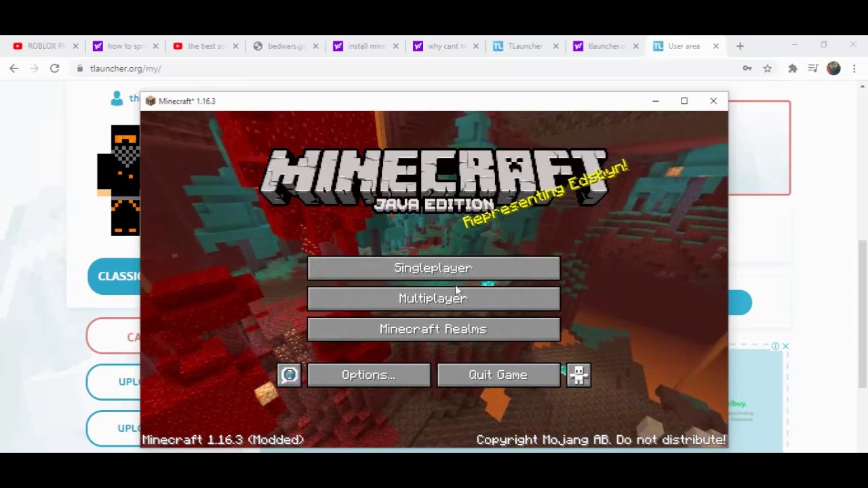Viewport: 868px width, 488px height.
Task: Open the Chrome media control icon
Action: [x=813, y=68]
